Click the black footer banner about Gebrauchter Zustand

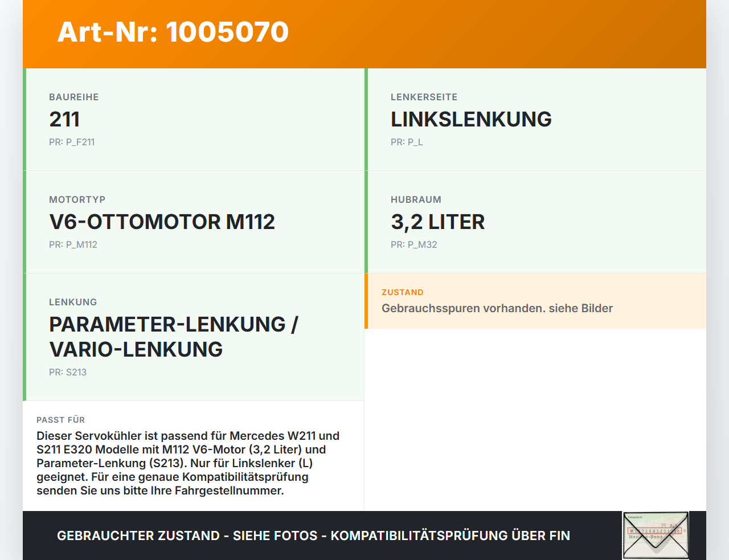click(313, 536)
